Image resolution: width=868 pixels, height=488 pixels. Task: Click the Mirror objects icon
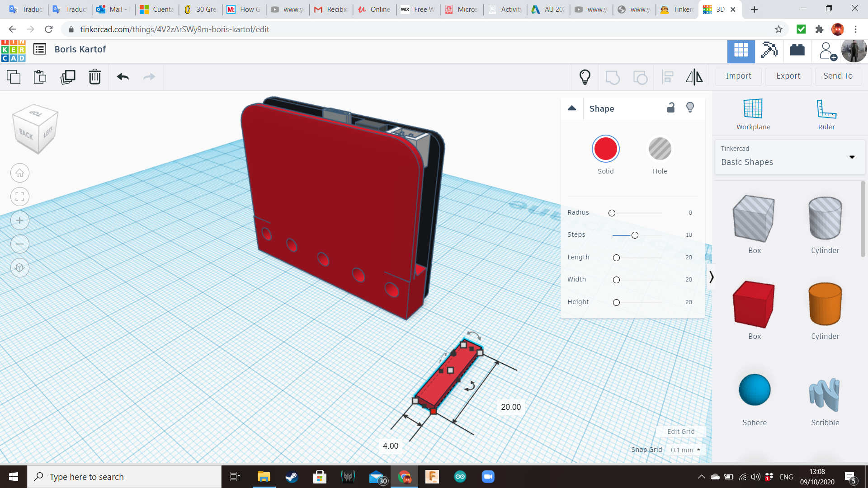tap(694, 76)
